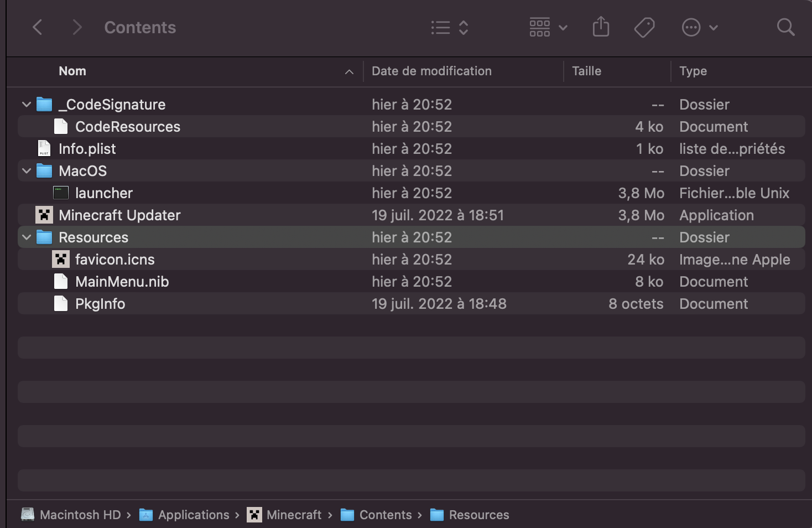Click Contents folder icon in path bar

click(x=347, y=515)
